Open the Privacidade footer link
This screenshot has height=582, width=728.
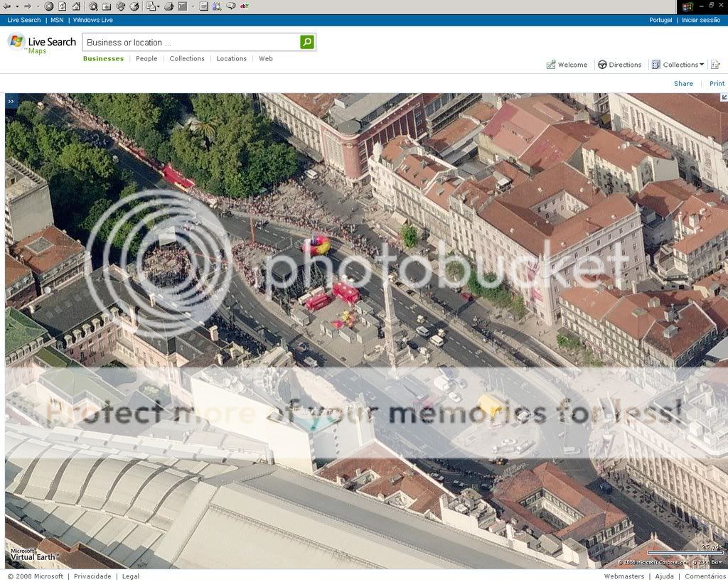[x=92, y=576]
